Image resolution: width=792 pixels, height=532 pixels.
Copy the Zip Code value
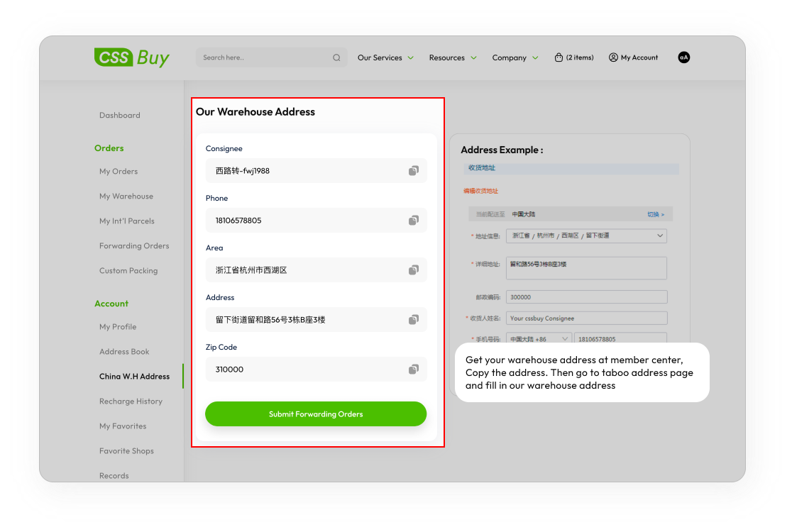413,370
